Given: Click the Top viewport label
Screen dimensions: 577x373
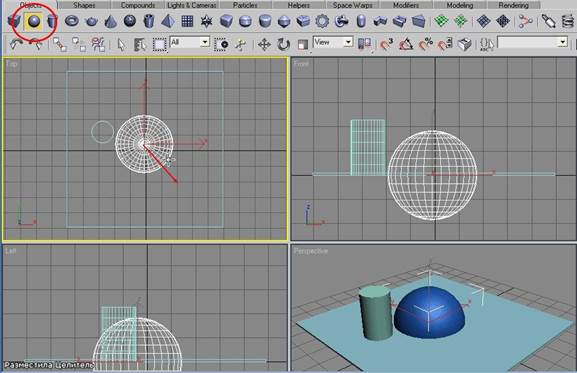Looking at the screenshot, I should point(12,64).
